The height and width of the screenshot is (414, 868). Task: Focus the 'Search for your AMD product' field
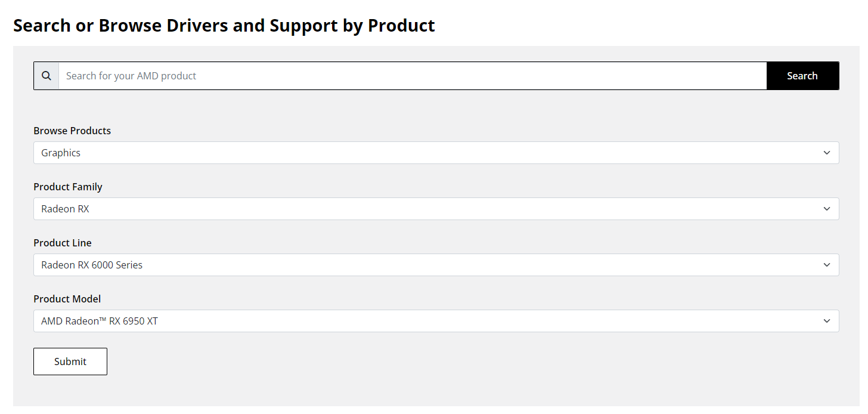[412, 76]
